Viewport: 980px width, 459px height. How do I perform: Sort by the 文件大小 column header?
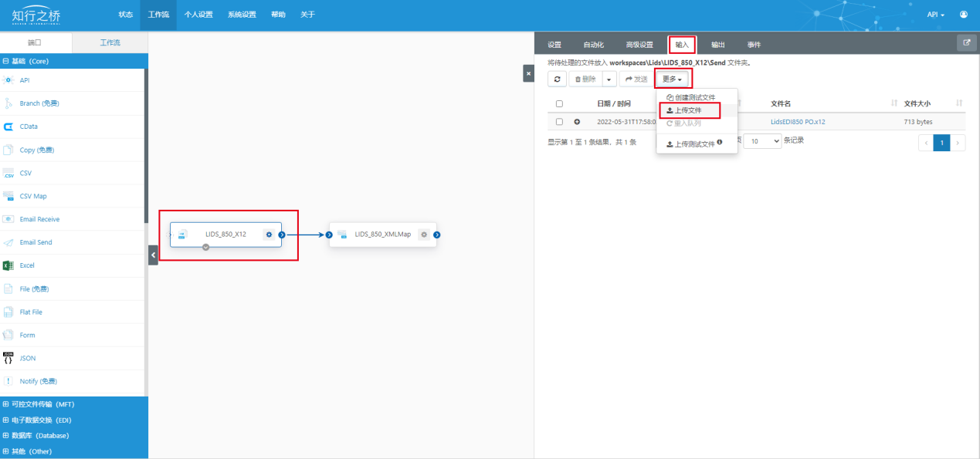[x=917, y=103]
